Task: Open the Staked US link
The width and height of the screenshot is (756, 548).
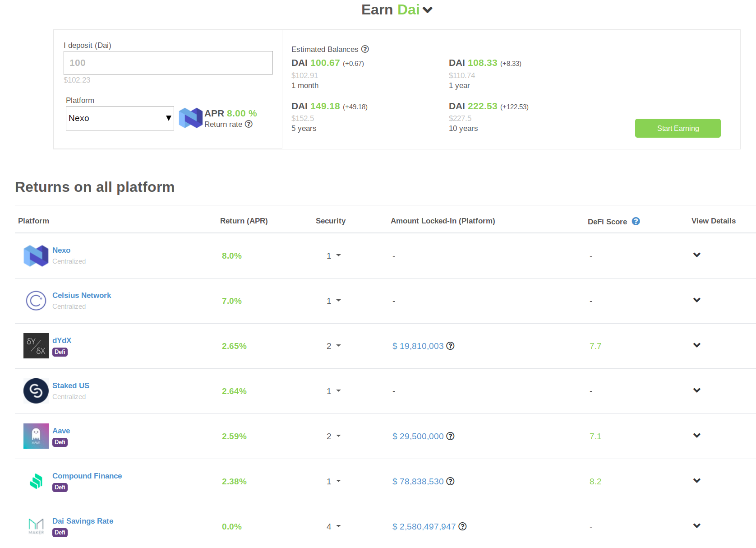Action: click(x=71, y=385)
